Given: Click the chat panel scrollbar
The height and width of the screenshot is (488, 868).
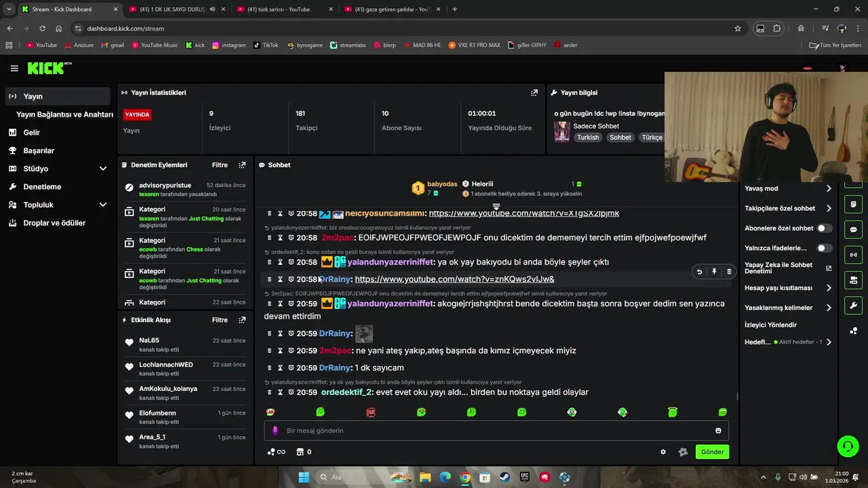Looking at the screenshot, I should point(737,397).
